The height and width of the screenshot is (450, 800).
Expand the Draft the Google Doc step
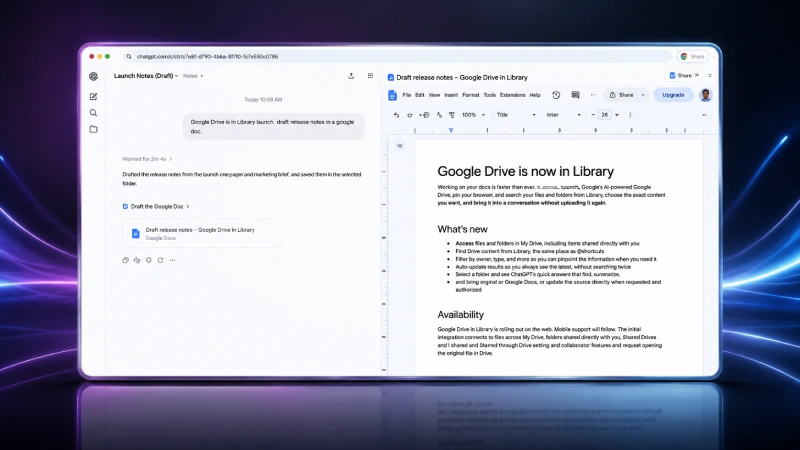click(156, 207)
